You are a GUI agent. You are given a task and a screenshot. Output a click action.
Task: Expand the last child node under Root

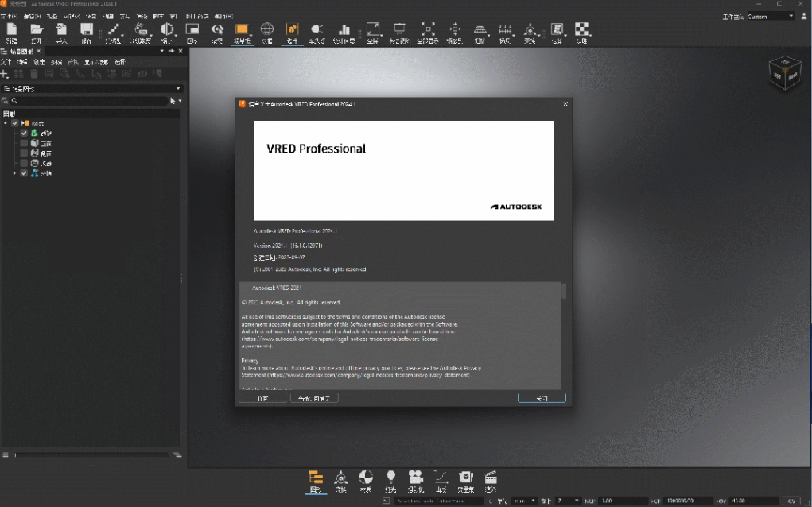pyautogui.click(x=14, y=172)
